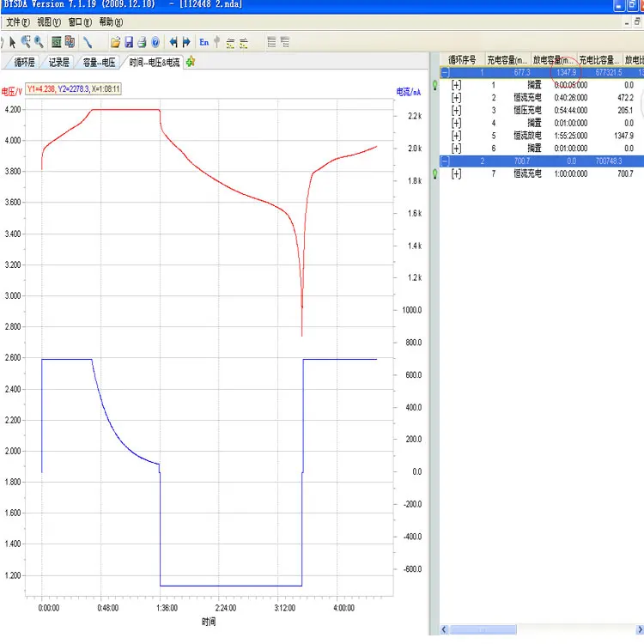The width and height of the screenshot is (644, 644).
Task: Click the light bulb beside step 7
Action: [x=435, y=174]
